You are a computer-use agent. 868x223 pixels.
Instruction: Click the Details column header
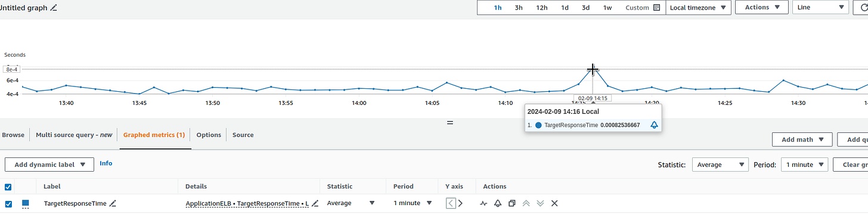pyautogui.click(x=196, y=187)
